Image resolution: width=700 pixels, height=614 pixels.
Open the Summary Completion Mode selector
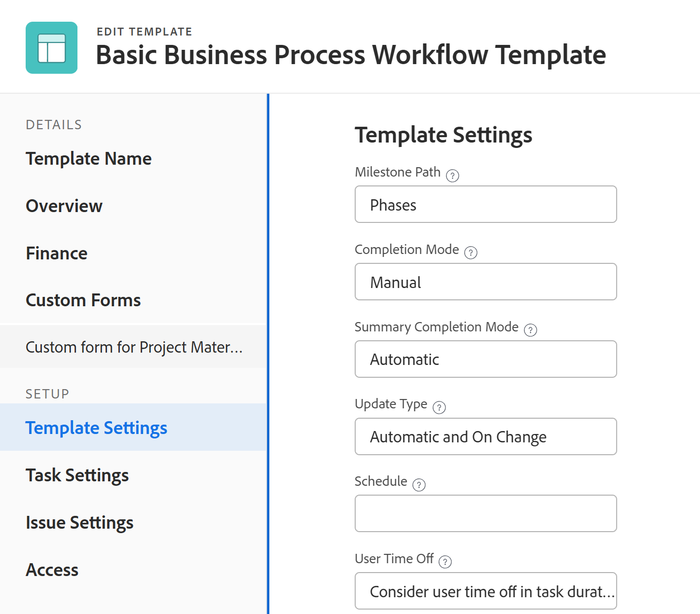pyautogui.click(x=485, y=359)
